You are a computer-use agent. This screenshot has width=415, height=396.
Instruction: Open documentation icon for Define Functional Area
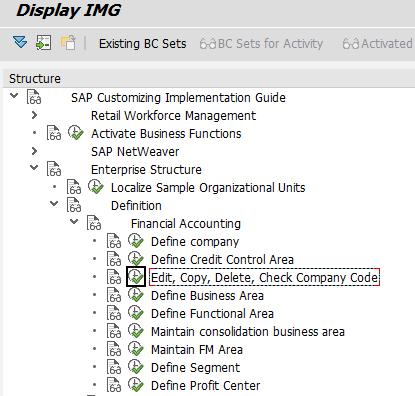[114, 313]
